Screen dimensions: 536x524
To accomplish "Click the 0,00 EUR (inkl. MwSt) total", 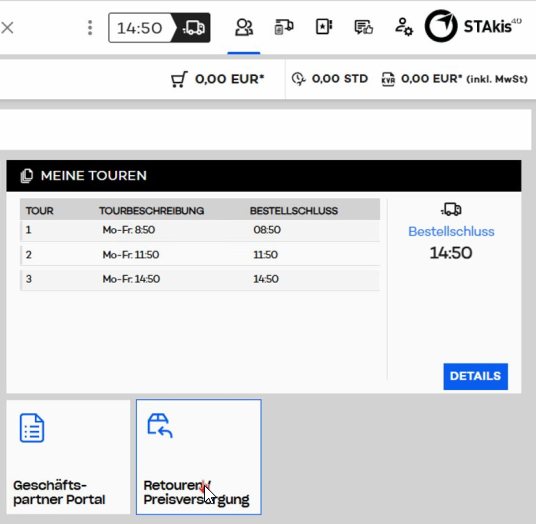I will [464, 79].
